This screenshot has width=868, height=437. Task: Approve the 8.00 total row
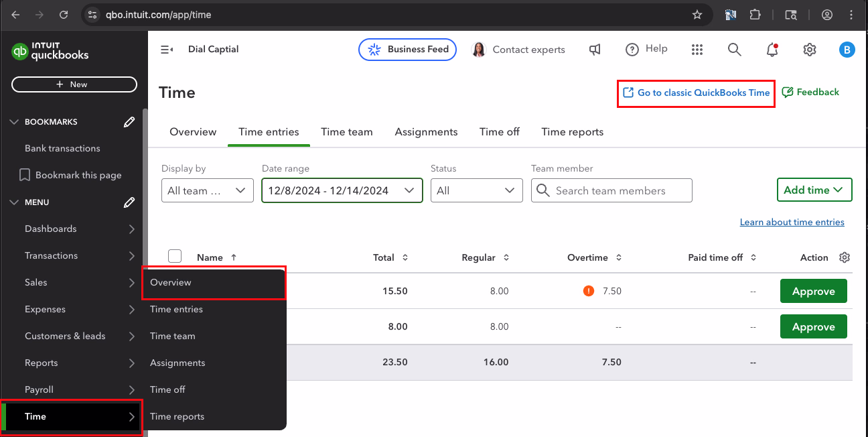(814, 326)
